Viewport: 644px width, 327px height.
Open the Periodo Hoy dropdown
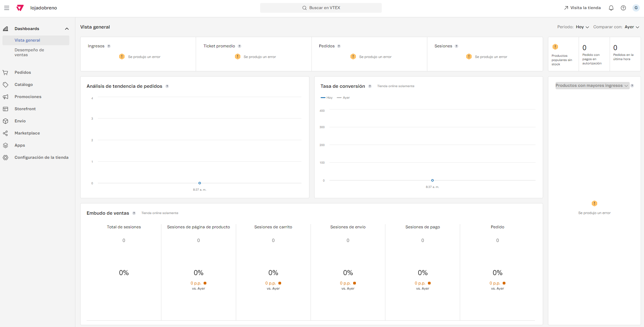582,27
